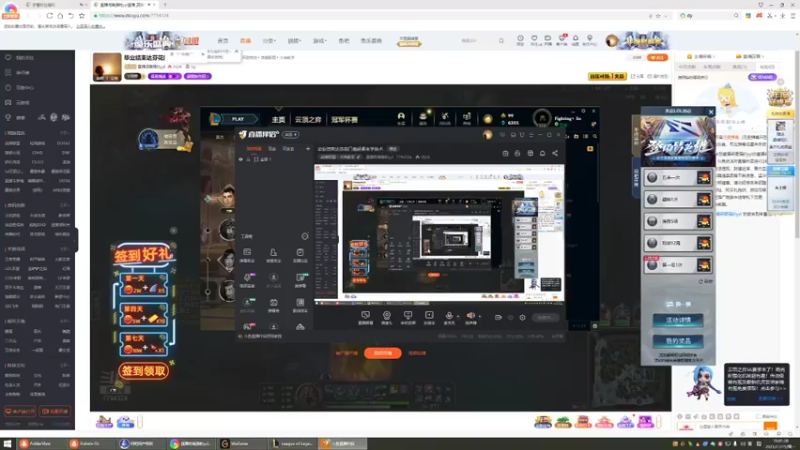Open League of Legends from the taskbar
The image size is (800, 450).
293,444
